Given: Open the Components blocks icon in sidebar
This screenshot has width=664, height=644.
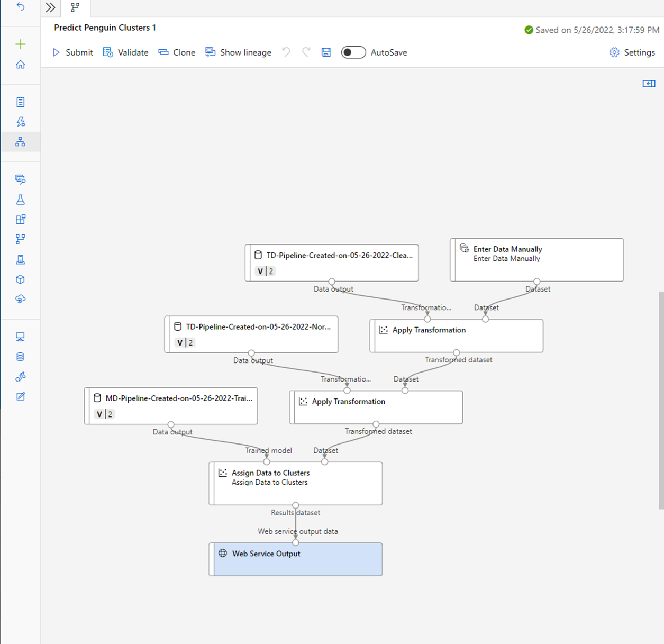Looking at the screenshot, I should click(x=20, y=219).
